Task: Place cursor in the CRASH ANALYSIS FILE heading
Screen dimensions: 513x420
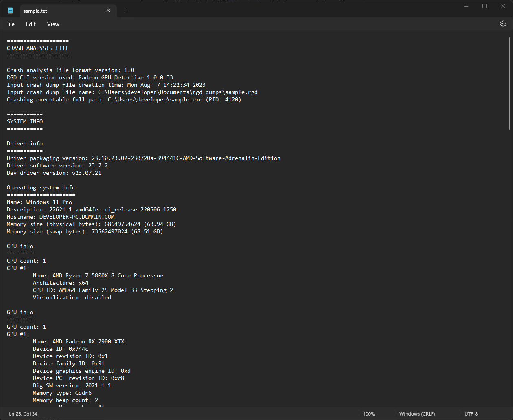Action: pos(38,48)
